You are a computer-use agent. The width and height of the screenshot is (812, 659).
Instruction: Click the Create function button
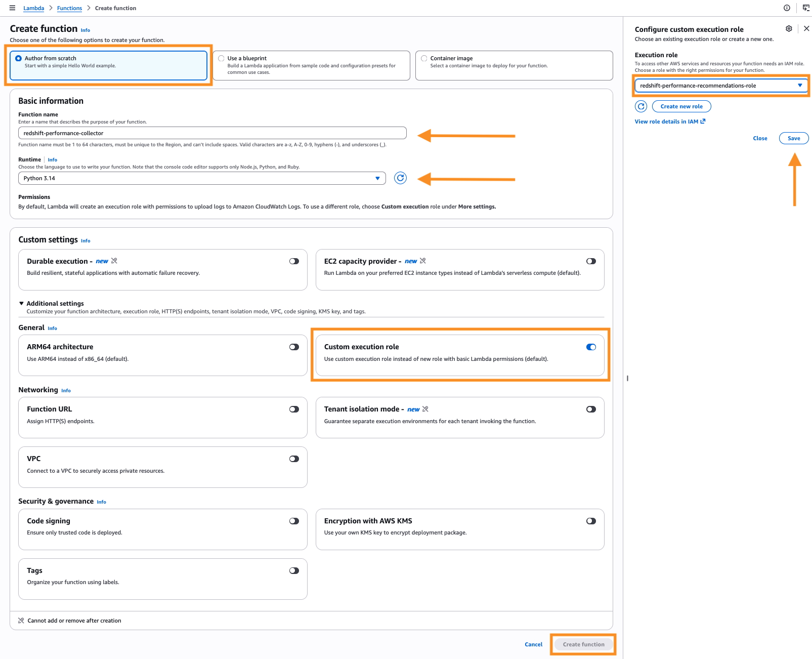(583, 644)
